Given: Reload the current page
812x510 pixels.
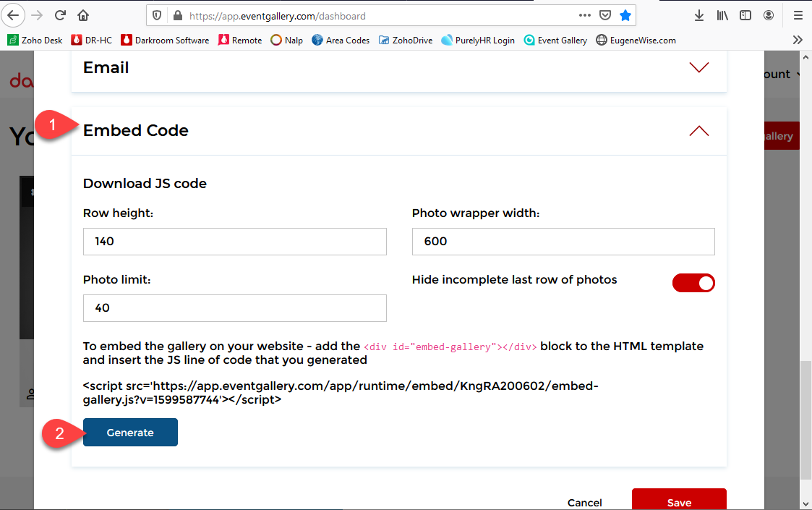Looking at the screenshot, I should click(x=60, y=15).
